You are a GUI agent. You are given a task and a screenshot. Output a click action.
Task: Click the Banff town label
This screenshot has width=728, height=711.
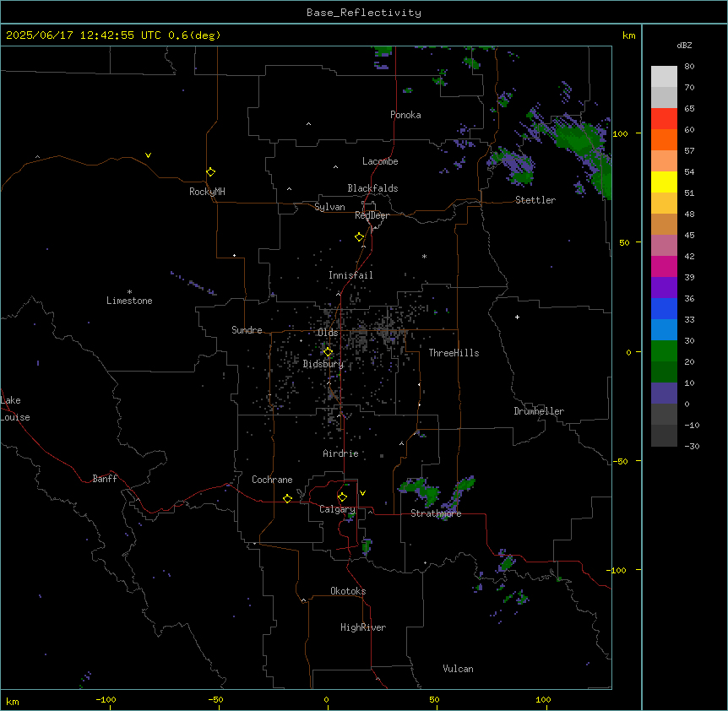(x=105, y=479)
